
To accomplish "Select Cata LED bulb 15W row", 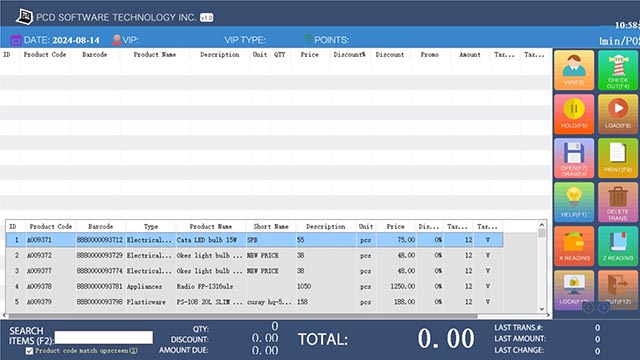I will coord(255,240).
